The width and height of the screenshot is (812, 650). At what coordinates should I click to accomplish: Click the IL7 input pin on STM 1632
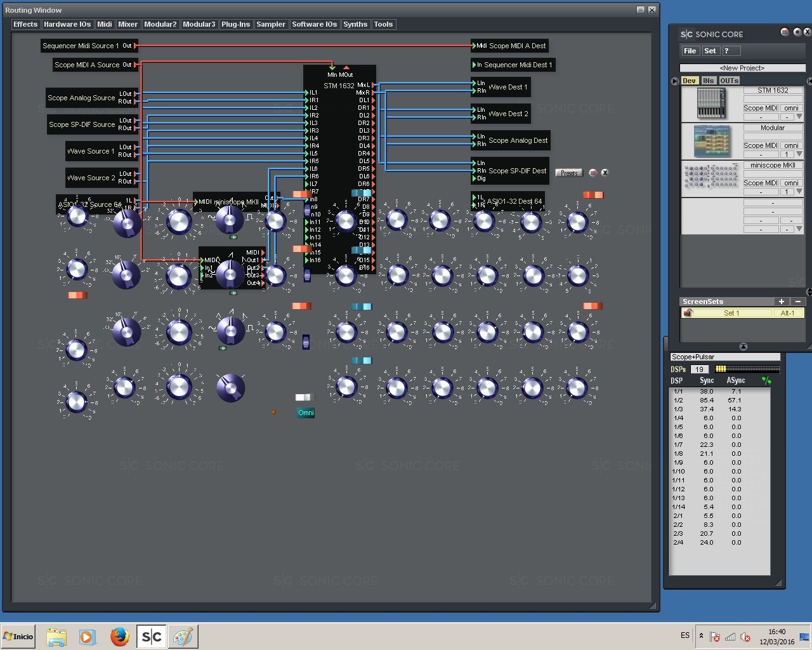(306, 184)
